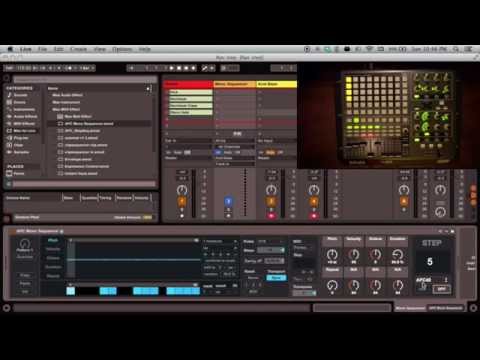Image resolution: width=480 pixels, height=360 pixels.
Task: Disarm the fourth track's red record button
Action: (314, 216)
